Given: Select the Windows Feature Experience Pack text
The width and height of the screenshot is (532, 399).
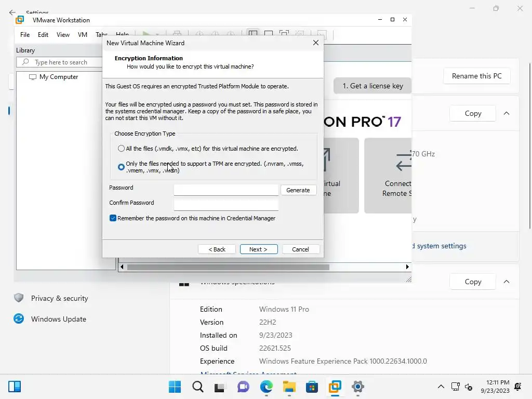Looking at the screenshot, I should (343, 361).
